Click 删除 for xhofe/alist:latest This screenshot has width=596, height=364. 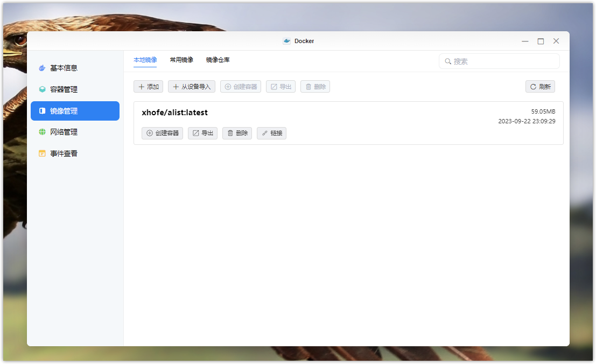point(237,133)
